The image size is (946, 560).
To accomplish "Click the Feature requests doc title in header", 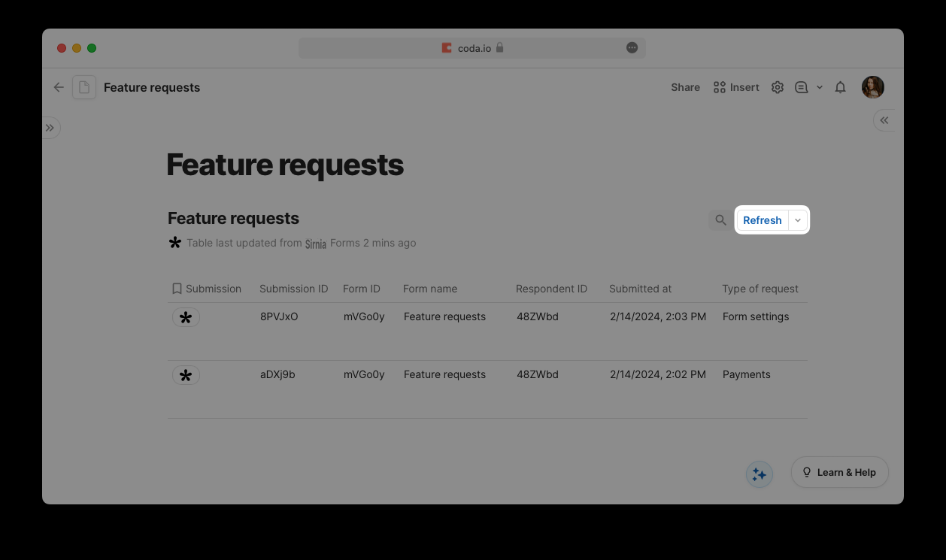I will click(152, 87).
